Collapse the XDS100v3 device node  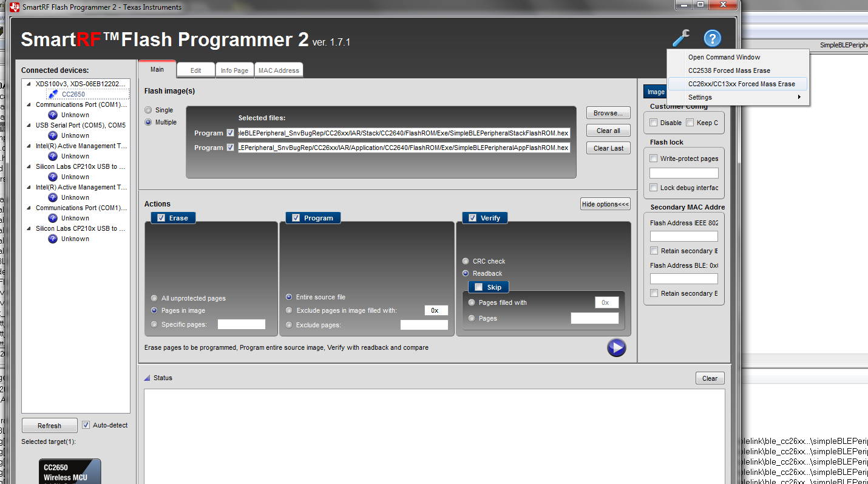pos(28,84)
